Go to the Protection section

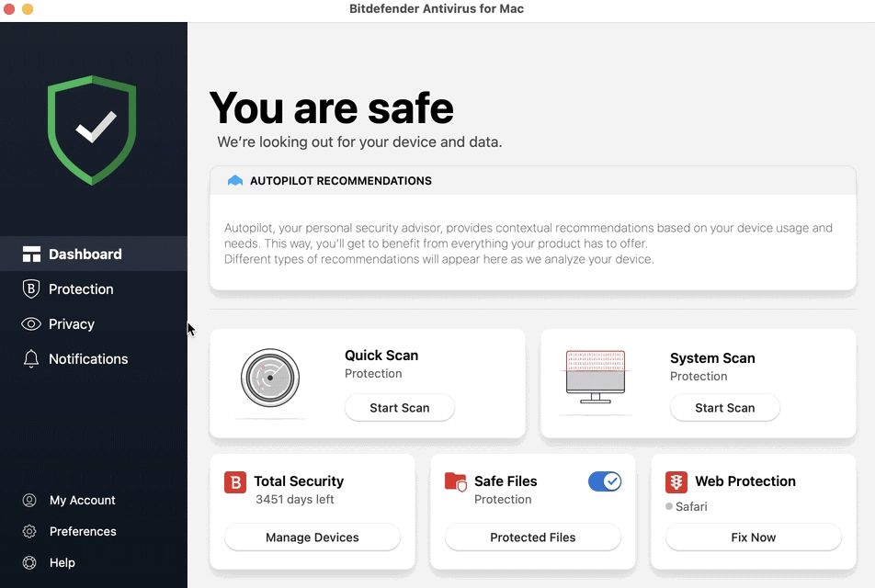(94, 289)
